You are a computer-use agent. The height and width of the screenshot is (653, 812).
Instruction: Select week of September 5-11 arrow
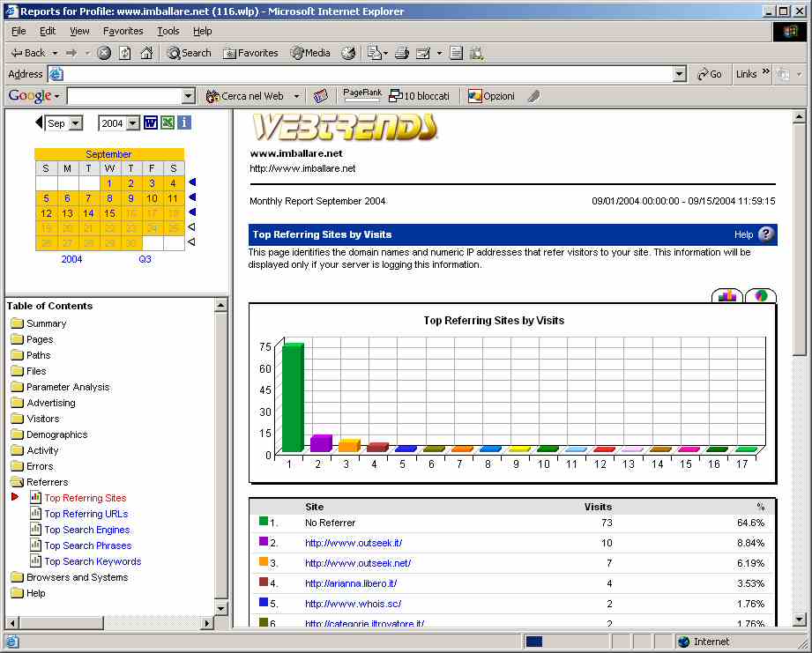pyautogui.click(x=192, y=197)
